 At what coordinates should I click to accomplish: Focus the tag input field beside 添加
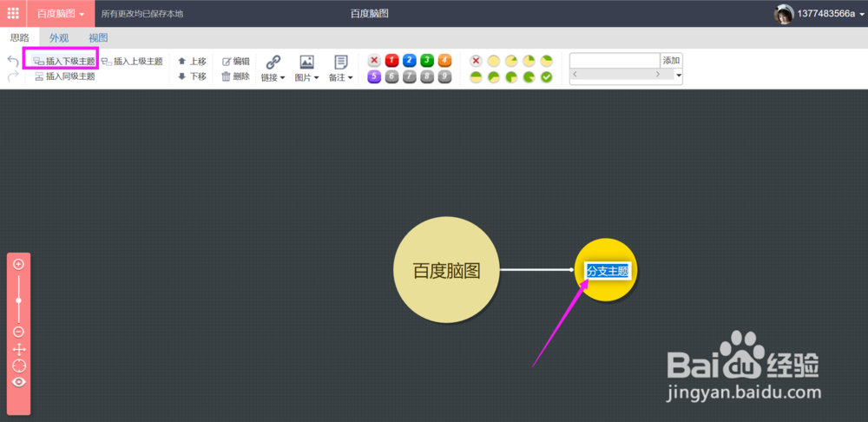tap(615, 61)
